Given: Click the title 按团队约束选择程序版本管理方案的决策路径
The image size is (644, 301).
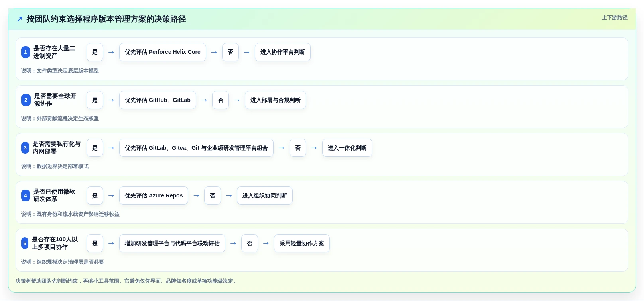Looking at the screenshot, I should [106, 19].
